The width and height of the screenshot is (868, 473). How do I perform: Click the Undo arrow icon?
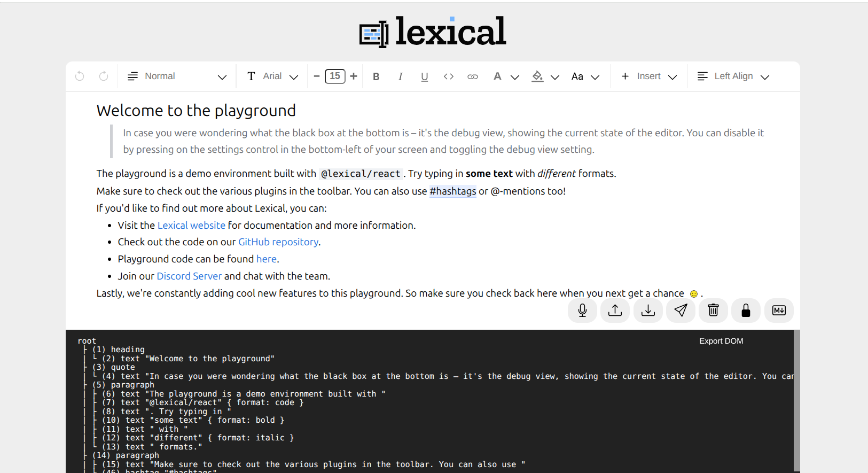click(80, 76)
